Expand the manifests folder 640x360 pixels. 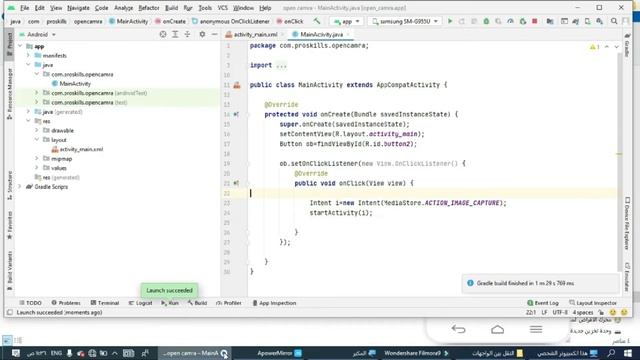tap(28, 56)
